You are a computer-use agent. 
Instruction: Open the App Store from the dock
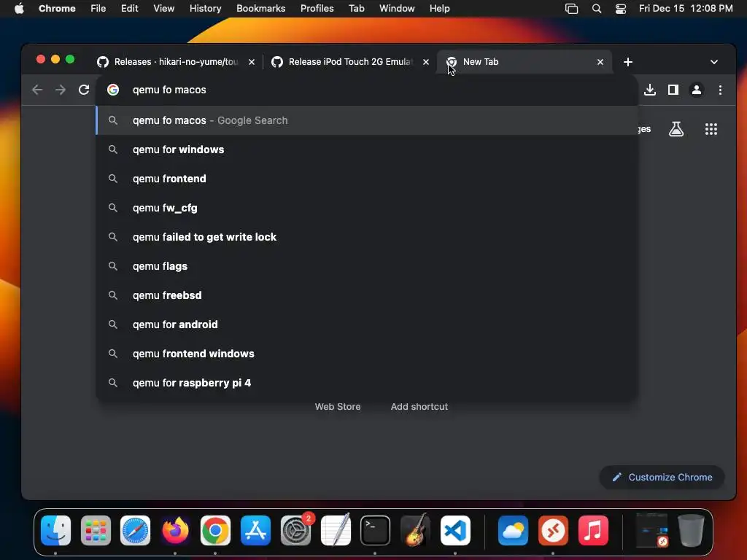click(255, 531)
